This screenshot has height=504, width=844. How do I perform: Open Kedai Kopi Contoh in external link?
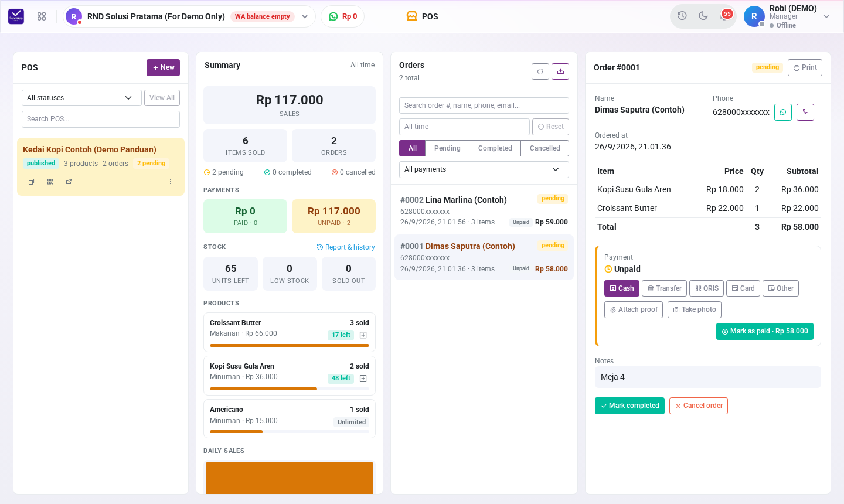pos(69,182)
